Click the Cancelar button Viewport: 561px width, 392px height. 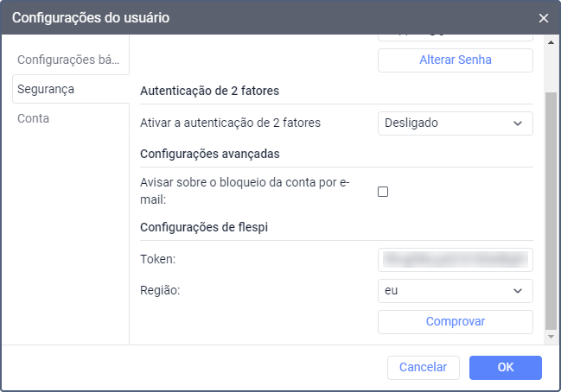[423, 367]
